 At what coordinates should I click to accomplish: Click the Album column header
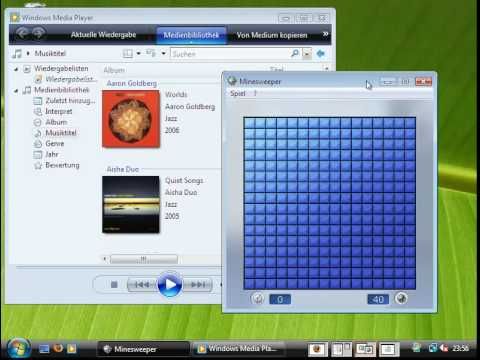[114, 70]
